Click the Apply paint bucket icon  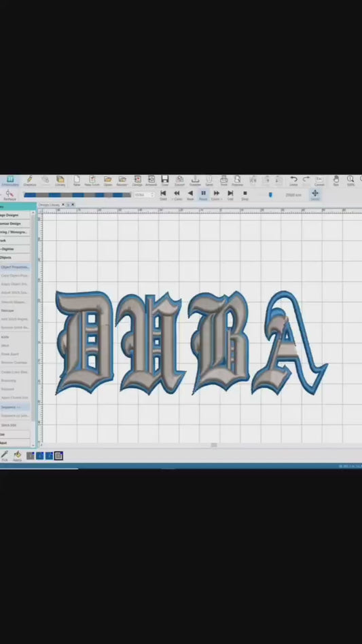pyautogui.click(x=17, y=455)
